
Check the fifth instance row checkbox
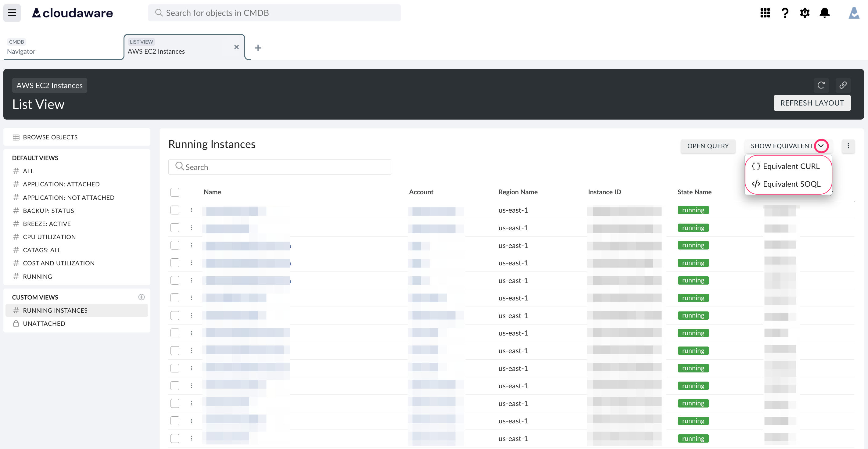tap(175, 280)
